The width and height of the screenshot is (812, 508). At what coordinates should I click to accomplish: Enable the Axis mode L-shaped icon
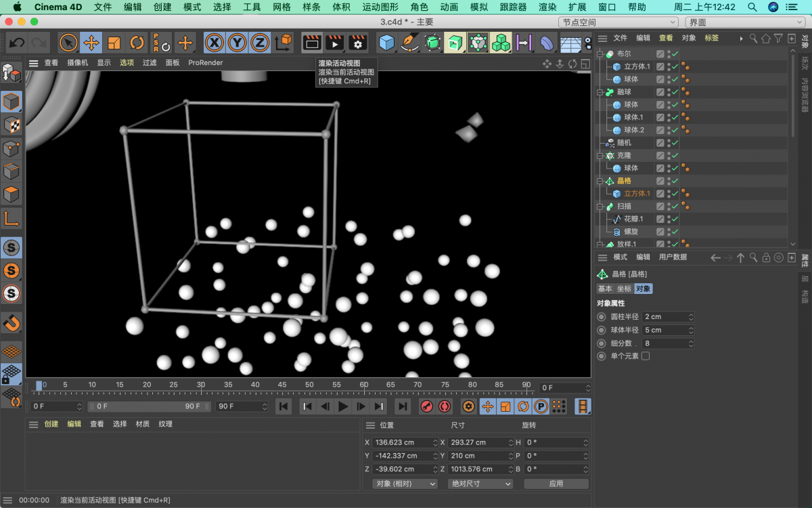(12, 218)
